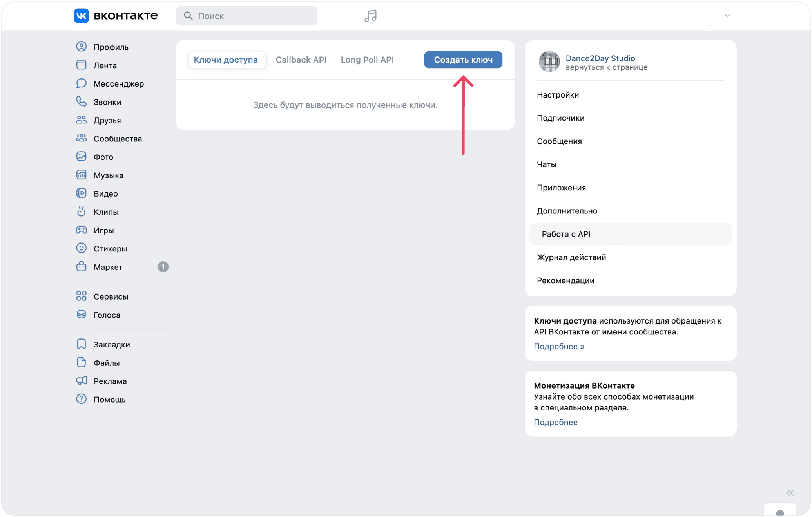This screenshot has height=517, width=812.
Task: Expand the account dropdown chevron in header
Action: tap(727, 16)
